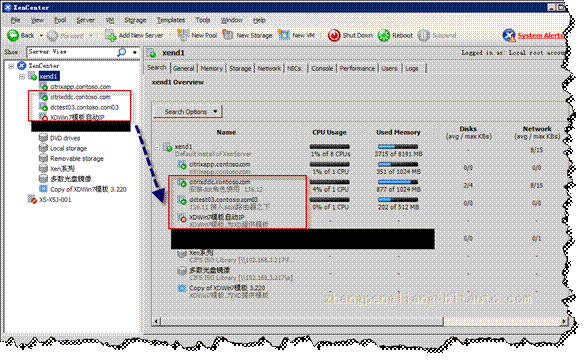Click citrixddc used memory bar

point(398,182)
